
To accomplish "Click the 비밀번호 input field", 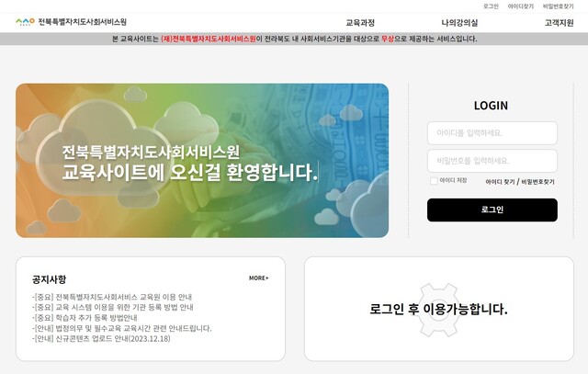I will coord(492,161).
